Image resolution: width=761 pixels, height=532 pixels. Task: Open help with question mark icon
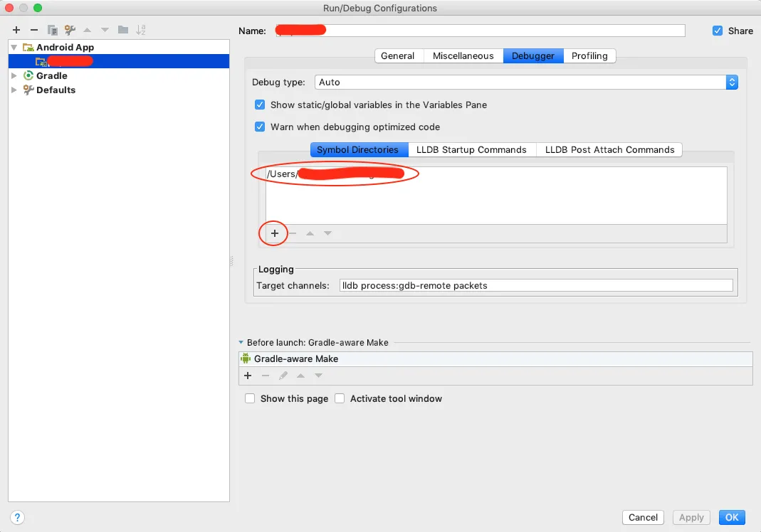(x=17, y=518)
